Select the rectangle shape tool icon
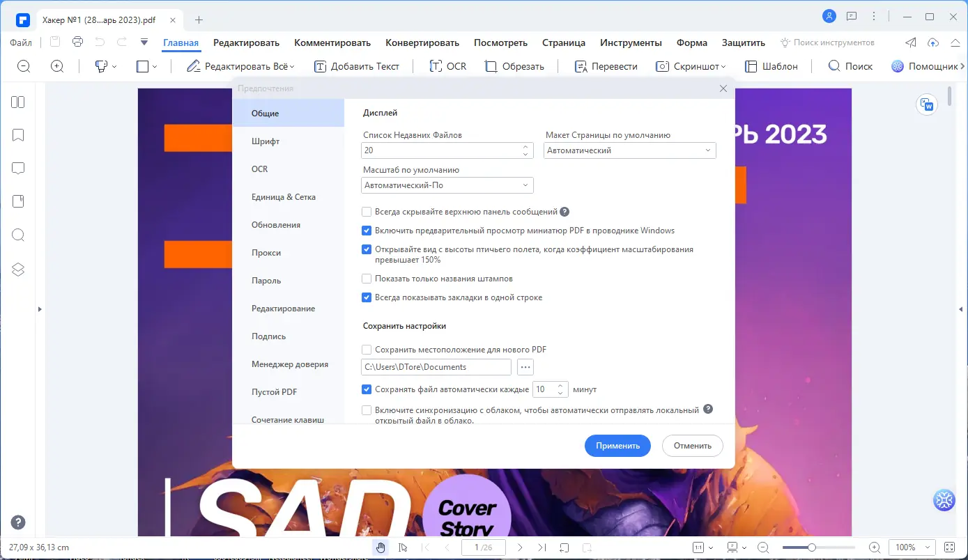The width and height of the screenshot is (968, 560). (x=142, y=66)
